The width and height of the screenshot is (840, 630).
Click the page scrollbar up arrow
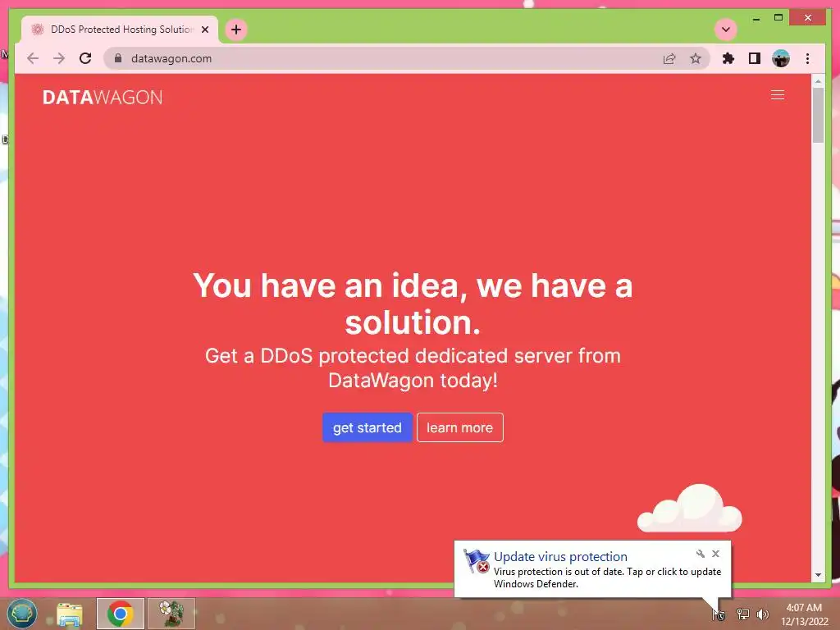point(818,82)
